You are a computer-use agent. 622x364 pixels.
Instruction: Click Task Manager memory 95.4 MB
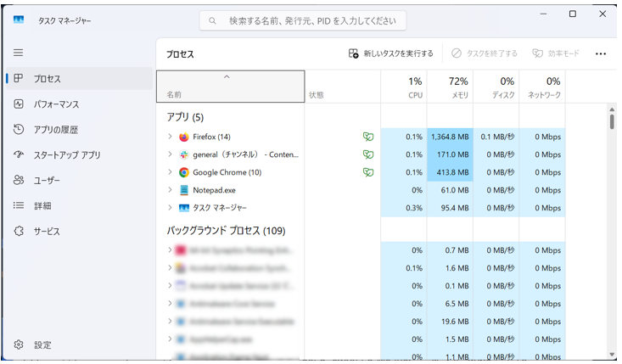click(455, 208)
